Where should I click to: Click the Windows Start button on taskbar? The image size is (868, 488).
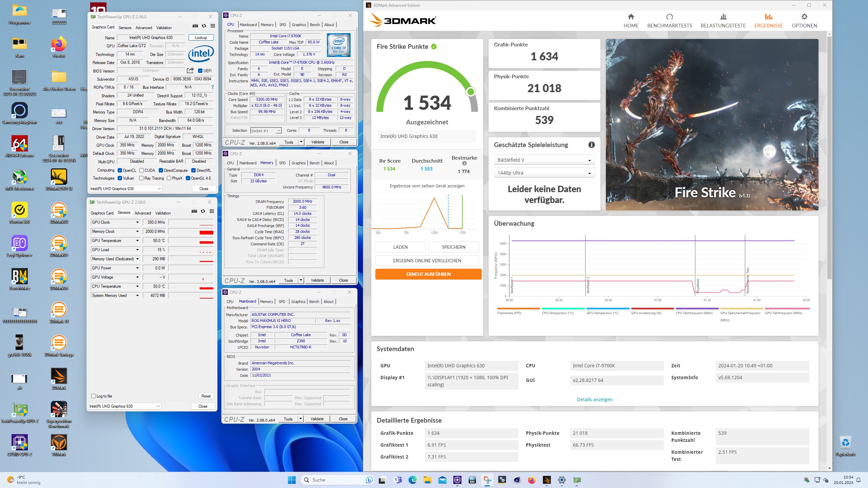coord(292,480)
